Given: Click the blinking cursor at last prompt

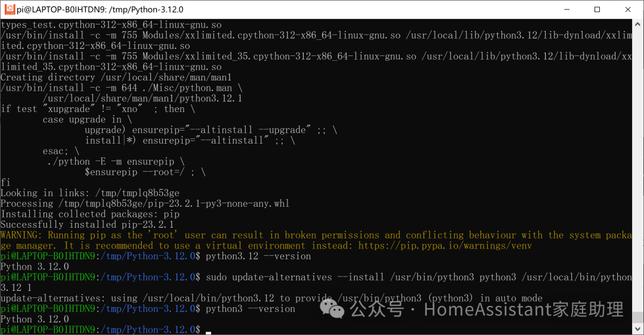Looking at the screenshot, I should pos(208,333).
